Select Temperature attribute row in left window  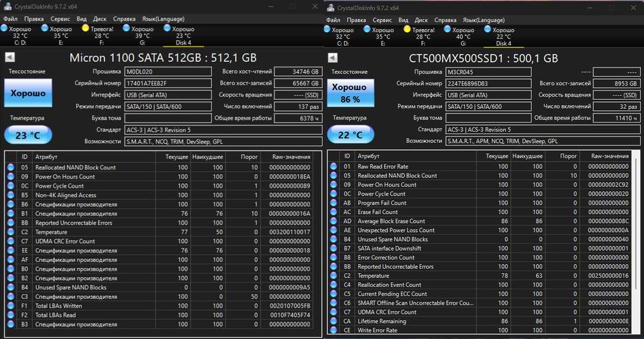pos(159,232)
